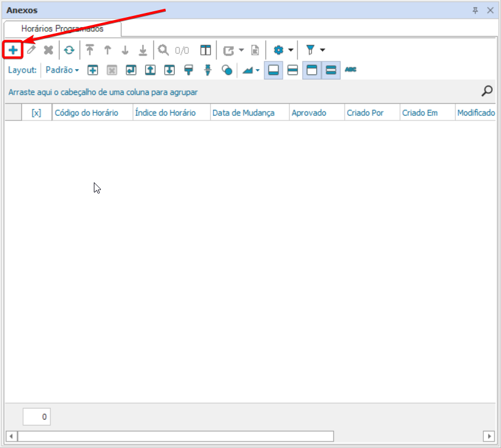Click the restore layout icon

tap(131, 70)
